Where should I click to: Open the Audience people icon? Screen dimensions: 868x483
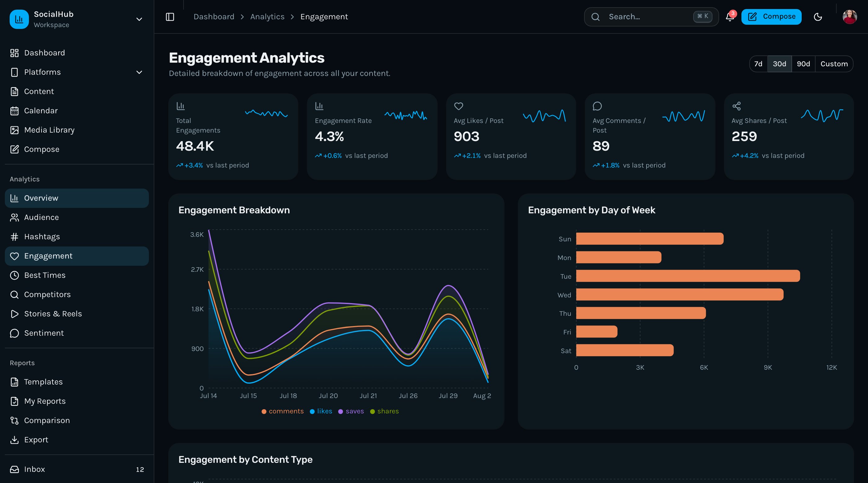pyautogui.click(x=14, y=217)
